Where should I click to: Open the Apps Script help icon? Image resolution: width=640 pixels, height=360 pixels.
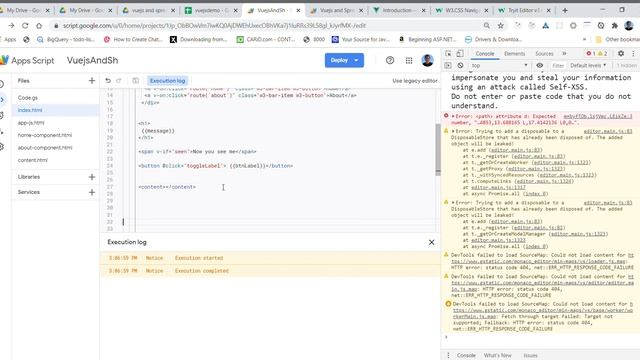pyautogui.click(x=390, y=60)
